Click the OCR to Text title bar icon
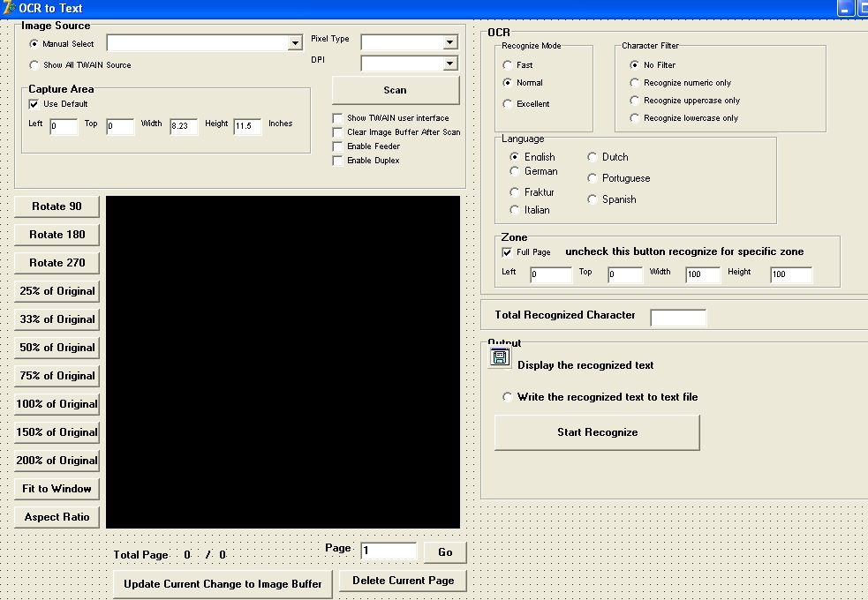Screen dimensions: 868x600 point(9,8)
